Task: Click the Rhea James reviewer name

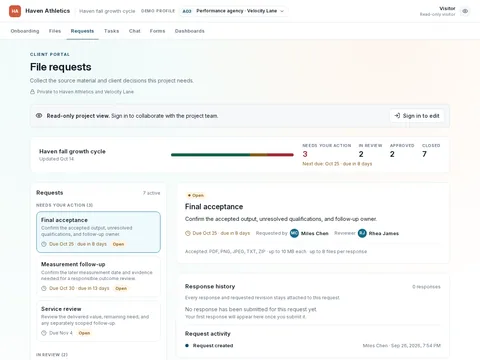Action: click(384, 233)
